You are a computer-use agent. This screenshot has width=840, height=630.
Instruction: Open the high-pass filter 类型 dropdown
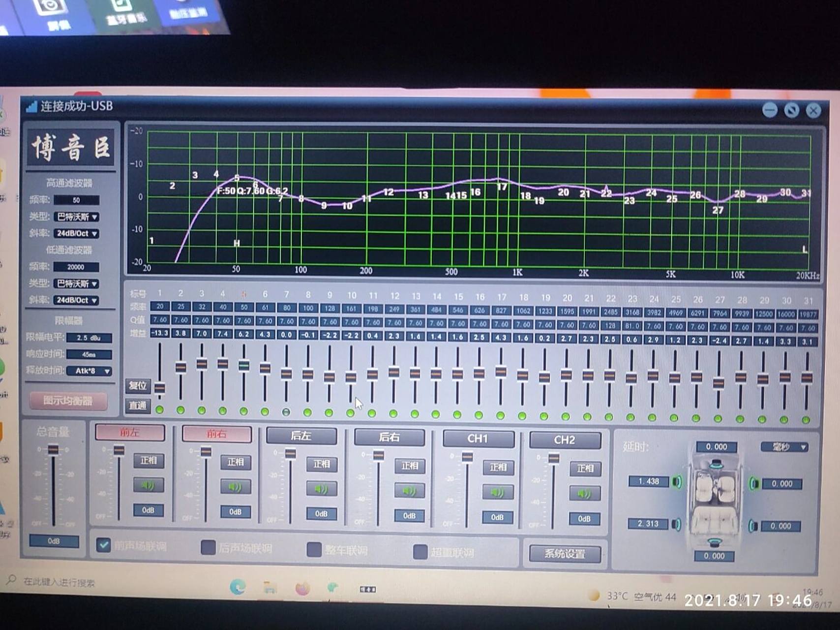click(76, 217)
